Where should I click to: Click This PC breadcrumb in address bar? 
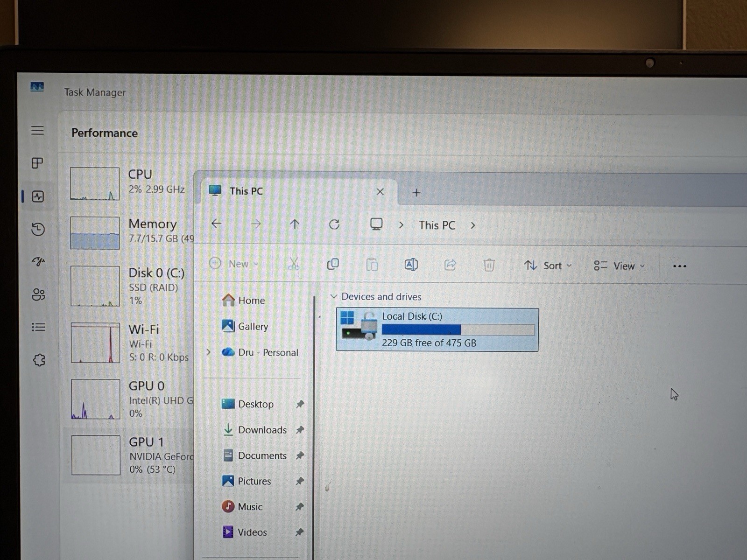(437, 225)
